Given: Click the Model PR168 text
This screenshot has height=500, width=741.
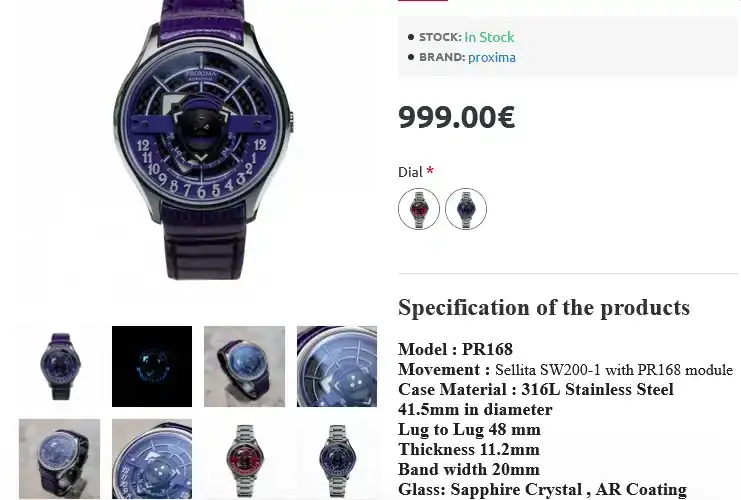Looking at the screenshot, I should coord(455,349).
